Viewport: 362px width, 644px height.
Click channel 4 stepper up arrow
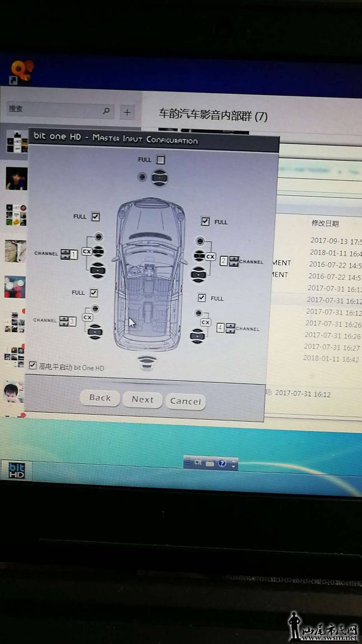tap(230, 325)
